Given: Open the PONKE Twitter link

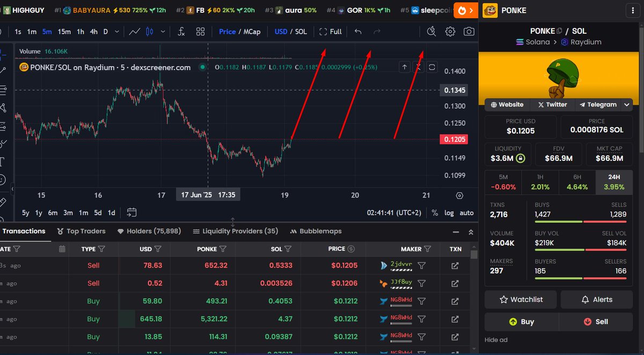Looking at the screenshot, I should coord(553,105).
